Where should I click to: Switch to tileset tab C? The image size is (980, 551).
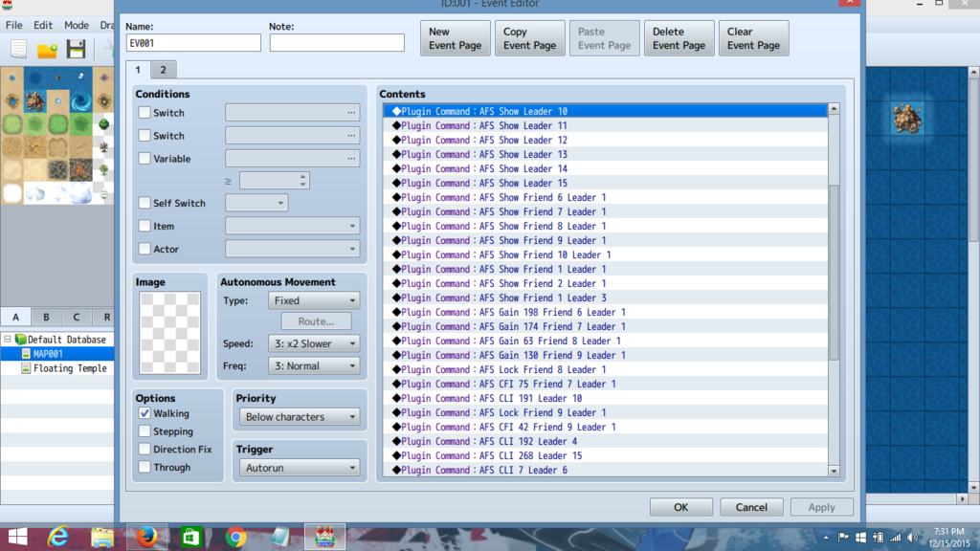[77, 317]
